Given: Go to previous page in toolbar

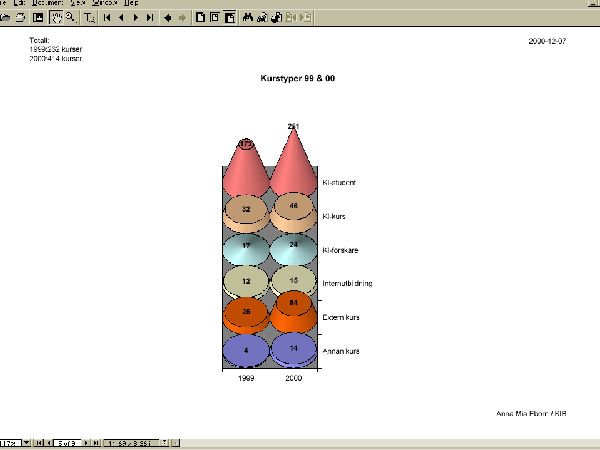Looking at the screenshot, I should tap(121, 17).
